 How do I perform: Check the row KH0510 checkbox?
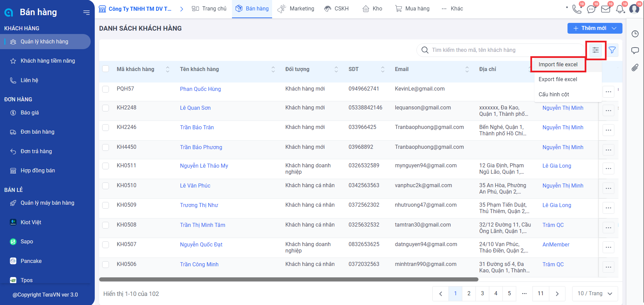click(106, 185)
